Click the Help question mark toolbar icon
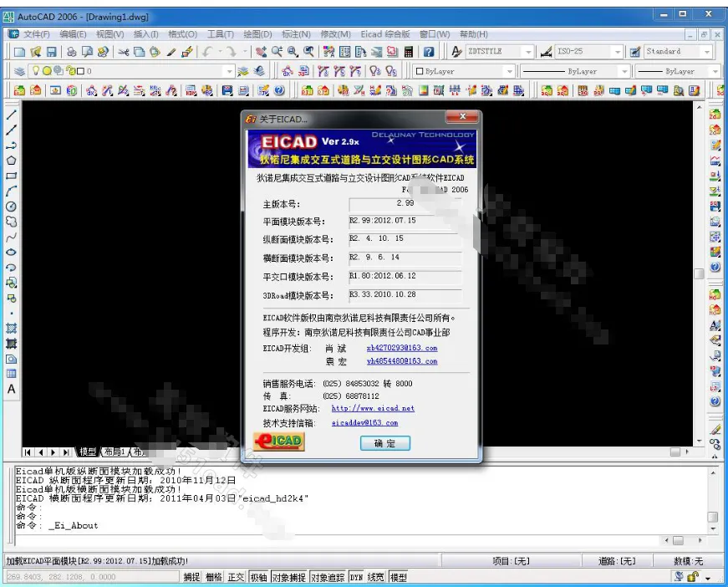The image size is (728, 587). (429, 52)
